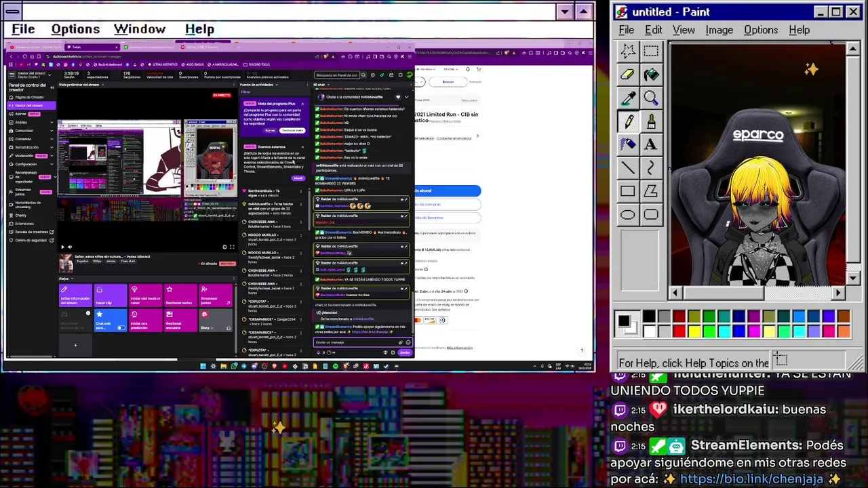Toggle the Chat solo para switch

coord(121,327)
